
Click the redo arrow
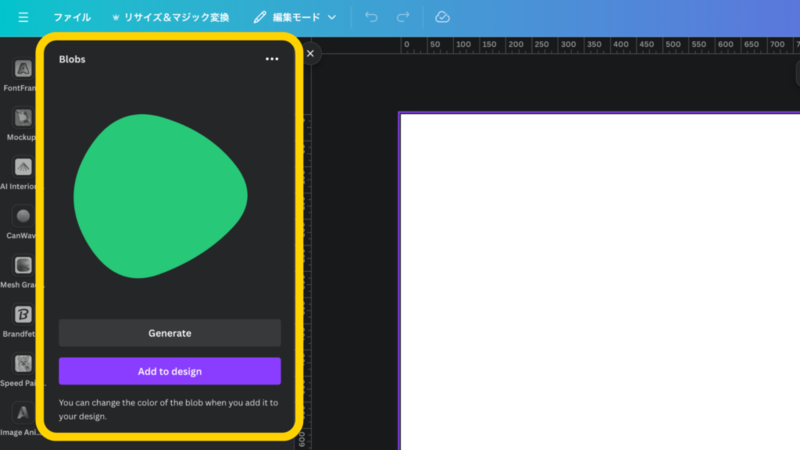pyautogui.click(x=403, y=17)
